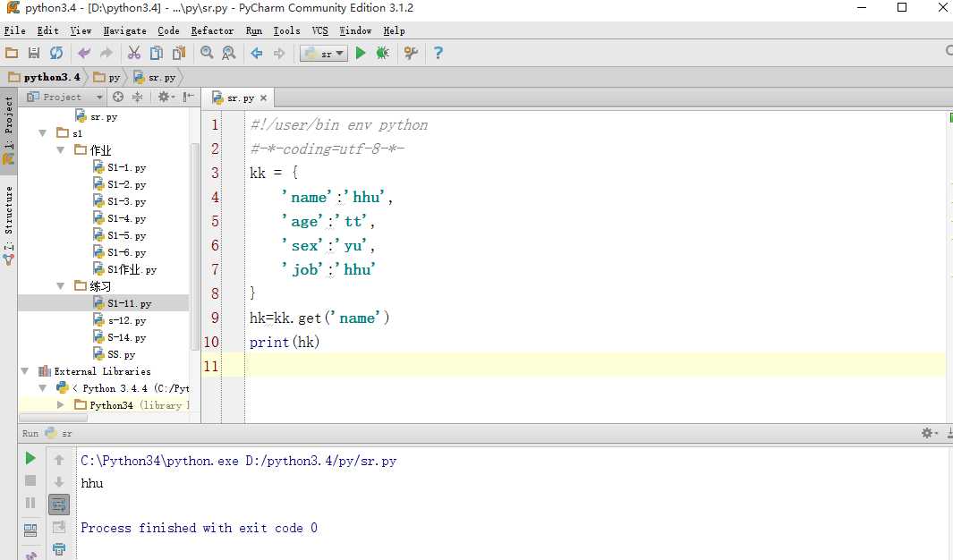Paste from clipboard using toolbar icon
The height and width of the screenshot is (560, 953).
[179, 54]
